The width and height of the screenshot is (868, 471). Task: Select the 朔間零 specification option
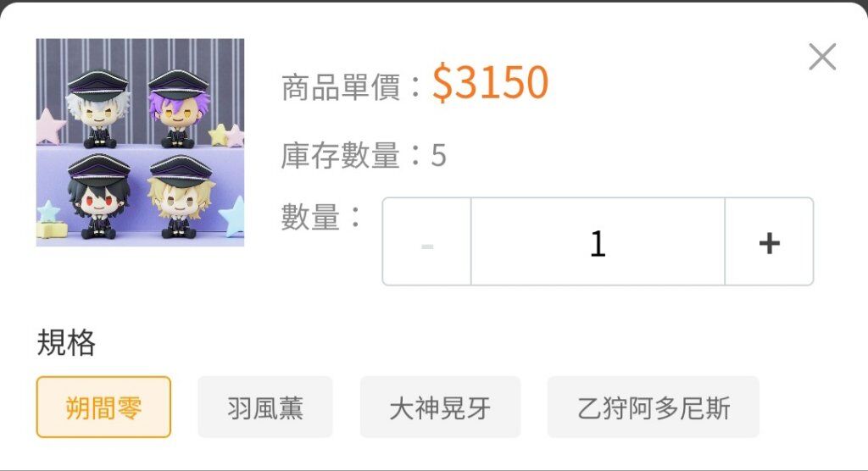103,407
